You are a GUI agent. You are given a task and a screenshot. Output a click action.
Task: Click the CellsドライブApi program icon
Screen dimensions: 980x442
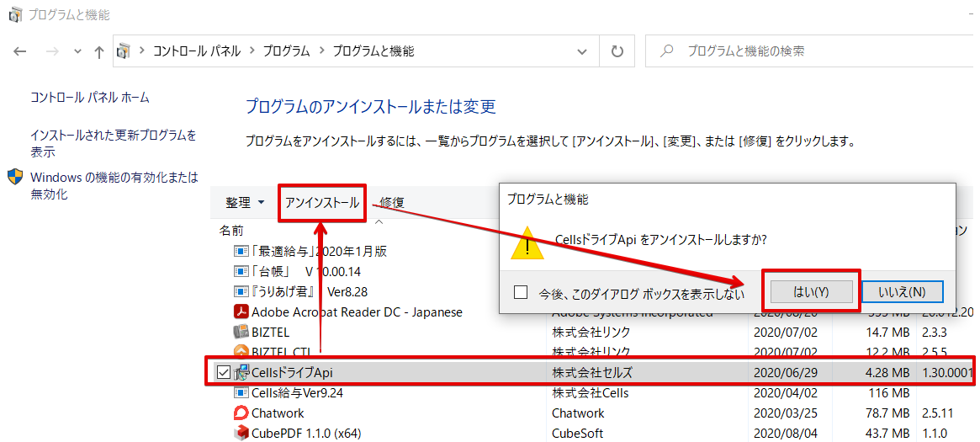pos(241,373)
